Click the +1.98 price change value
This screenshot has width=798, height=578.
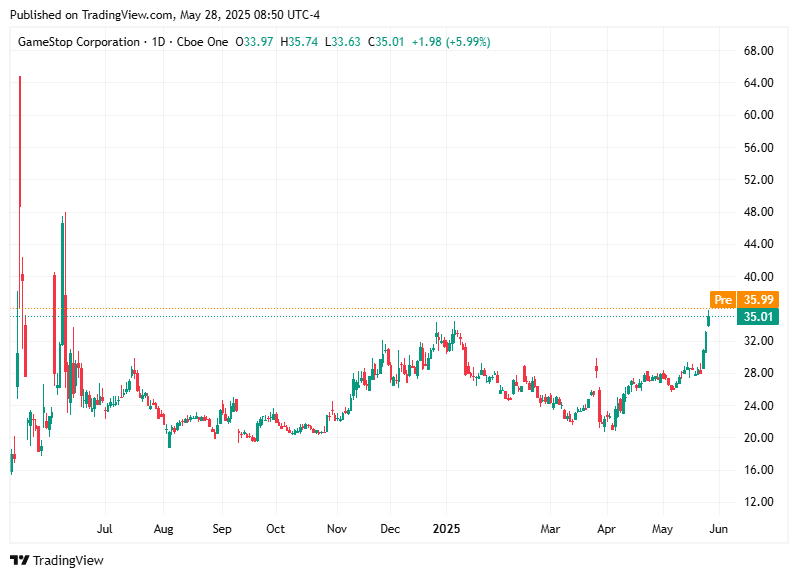pyautogui.click(x=426, y=42)
